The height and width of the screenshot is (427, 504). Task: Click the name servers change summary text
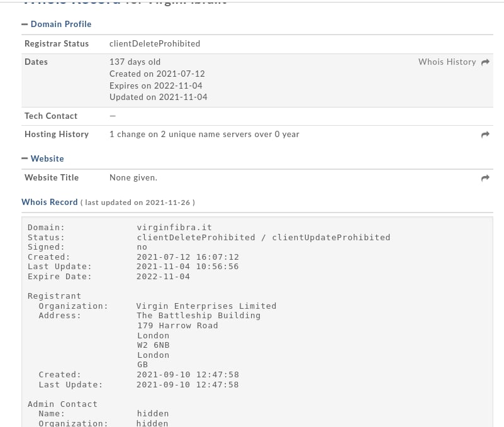pos(204,134)
